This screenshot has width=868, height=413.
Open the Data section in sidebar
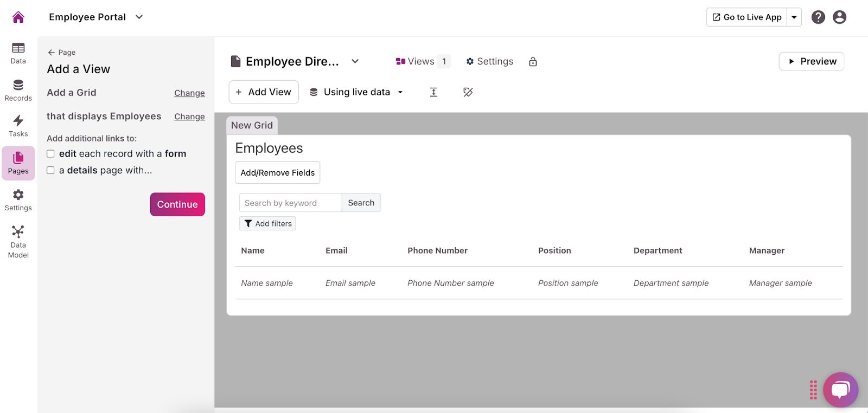[18, 53]
